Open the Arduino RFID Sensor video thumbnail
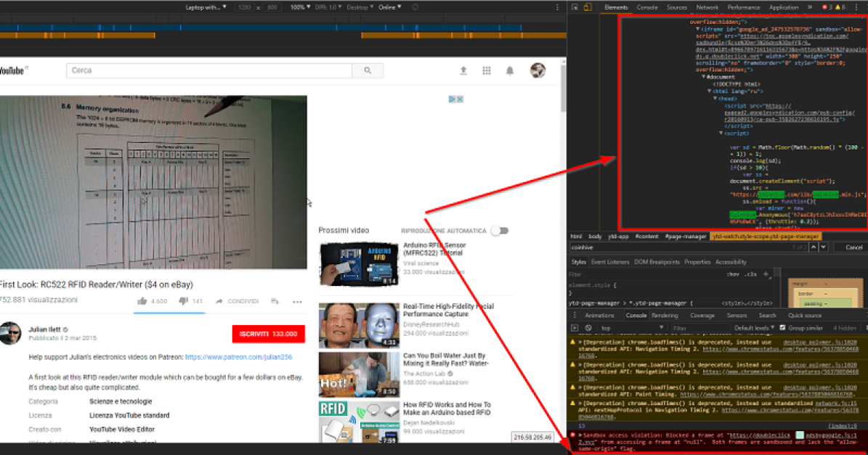Screen dimensions: 868x455 tap(359, 264)
